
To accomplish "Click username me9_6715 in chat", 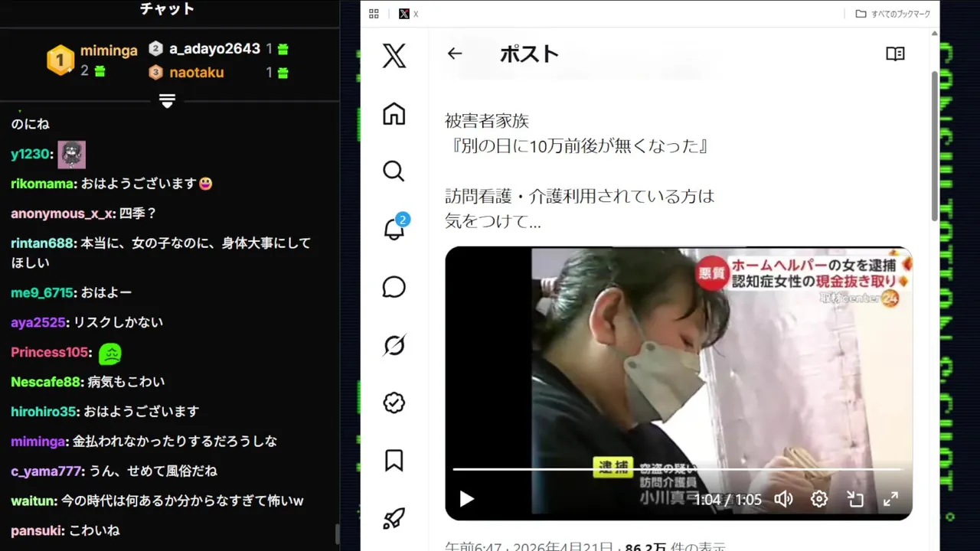I will 42,292.
